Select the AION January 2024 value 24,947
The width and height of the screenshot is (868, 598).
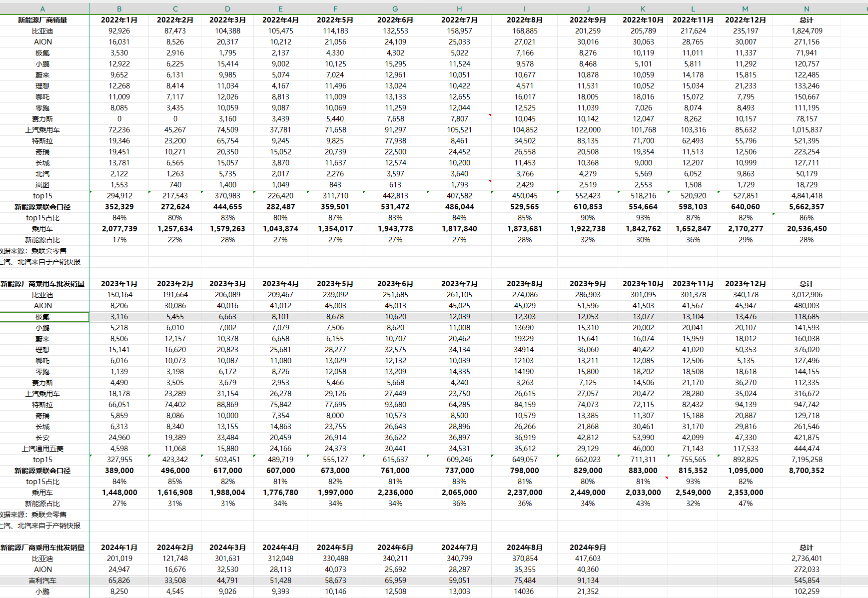coord(119,570)
